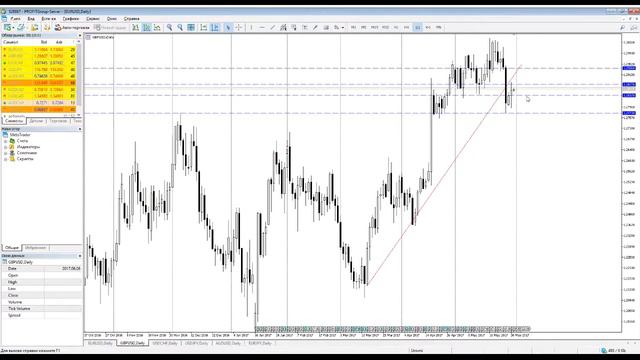Image resolution: width=640 pixels, height=360 pixels.
Task: Open the EURUSD,Daily chart tab
Action: [100, 343]
